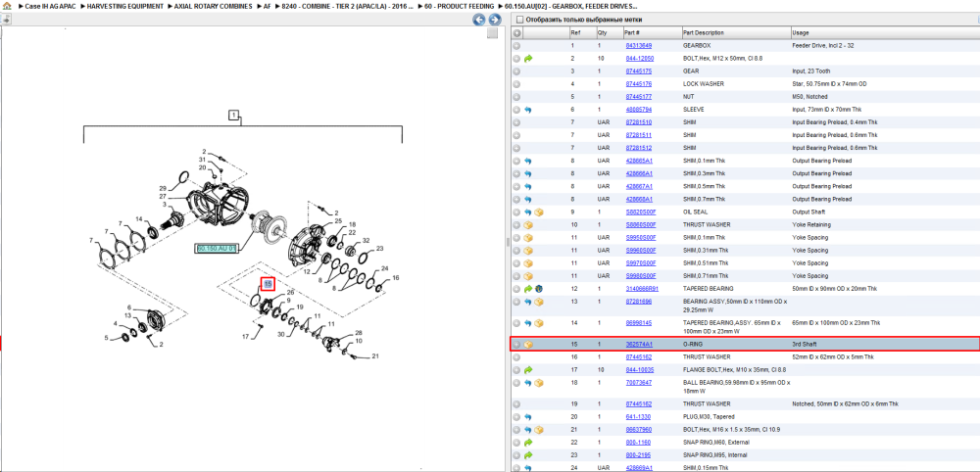Click box icon on OIL SEAL row
Viewport: 980px width, 472px height.
539,212
